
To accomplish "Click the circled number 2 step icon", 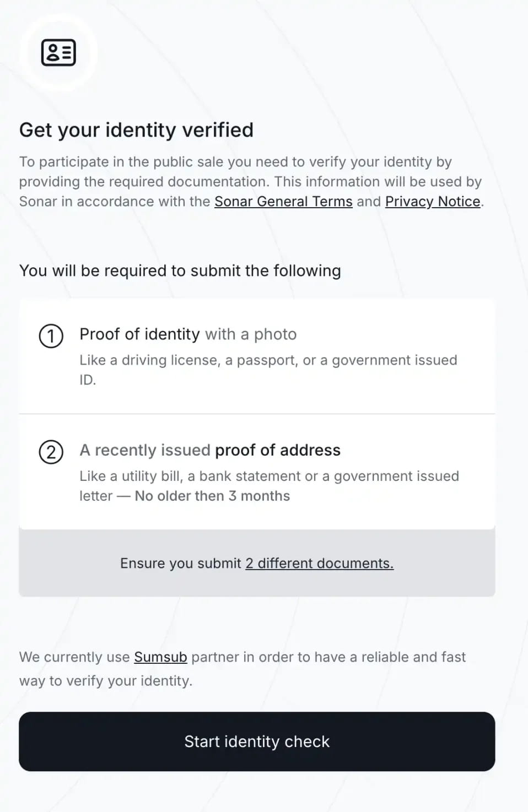I will pos(51,452).
